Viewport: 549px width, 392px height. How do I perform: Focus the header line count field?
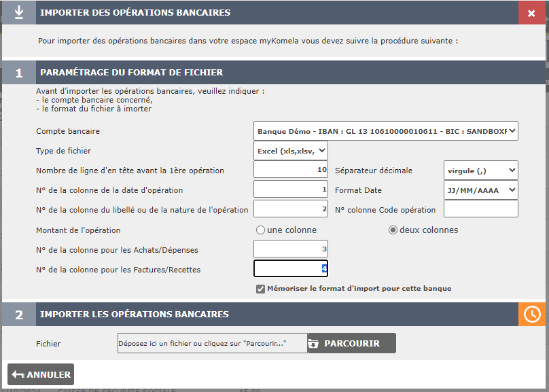[x=291, y=170]
